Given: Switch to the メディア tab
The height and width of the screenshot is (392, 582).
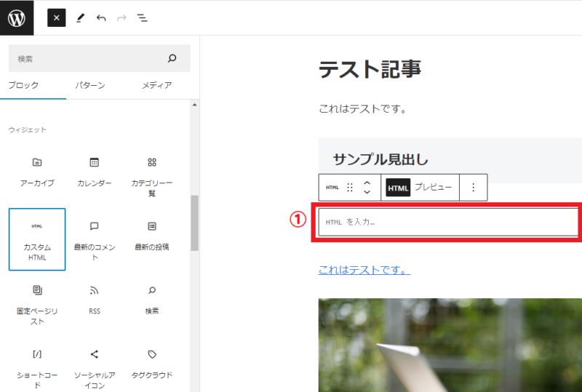Looking at the screenshot, I should (156, 85).
